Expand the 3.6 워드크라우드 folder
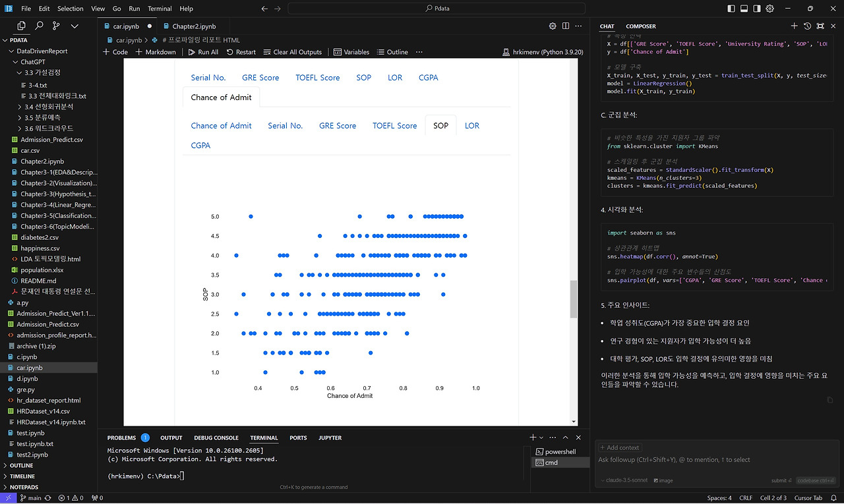Screen dimensions: 844x504 (x=49, y=129)
